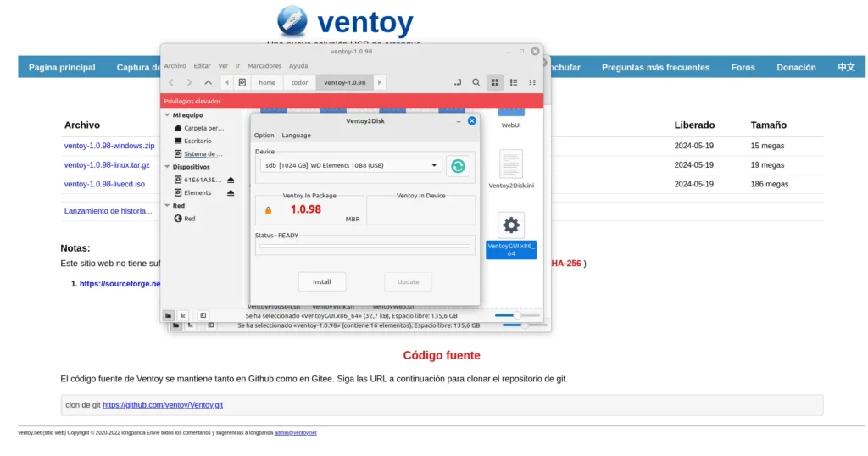Viewport: 868px width, 456px height.
Task: Navigate to home in path bar
Action: point(267,82)
